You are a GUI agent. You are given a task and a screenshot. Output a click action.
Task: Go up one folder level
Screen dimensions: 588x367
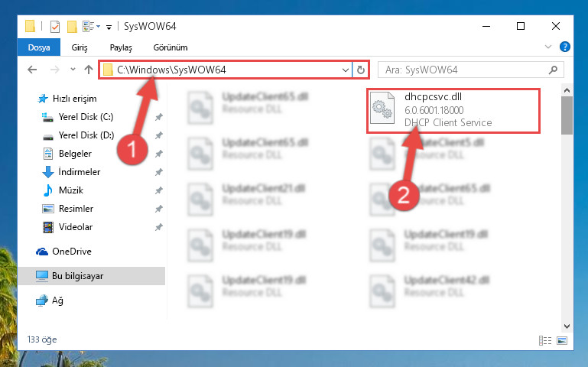pyautogui.click(x=89, y=70)
